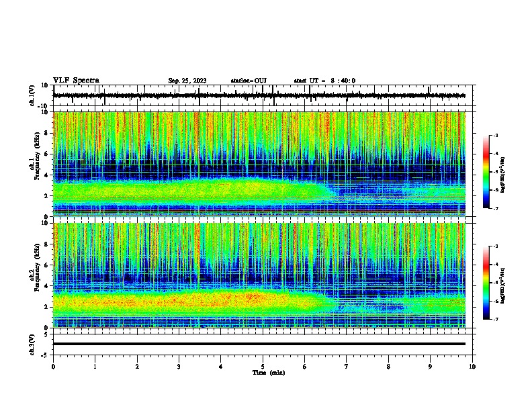This screenshot has height=411, width=532.
Task: Click the "ch.1(V)" waveform axis label
Action: (x=32, y=95)
